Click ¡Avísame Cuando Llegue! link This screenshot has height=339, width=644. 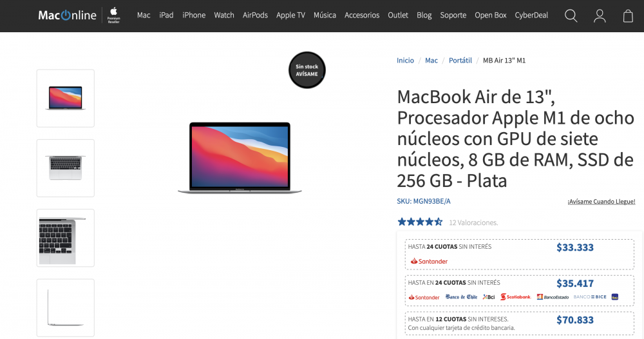[601, 201]
